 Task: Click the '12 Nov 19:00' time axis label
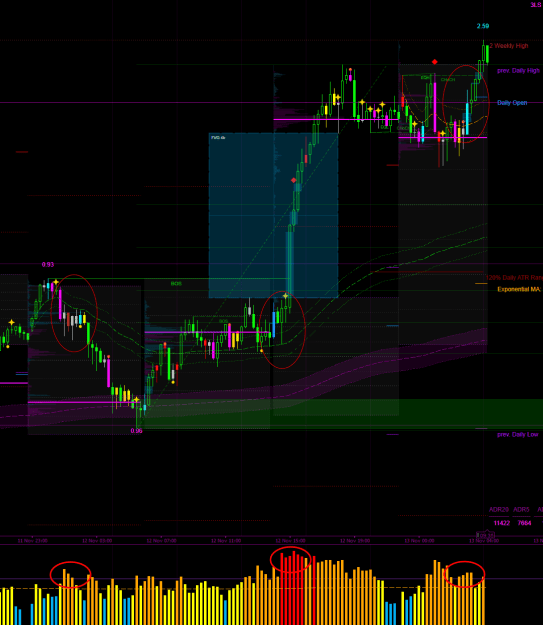pyautogui.click(x=355, y=541)
